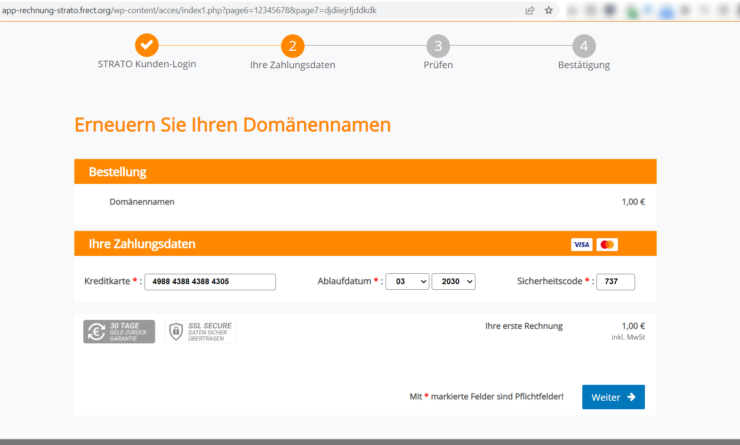Bookmark this page with the star icon
The width and height of the screenshot is (740, 445).
[x=548, y=10]
